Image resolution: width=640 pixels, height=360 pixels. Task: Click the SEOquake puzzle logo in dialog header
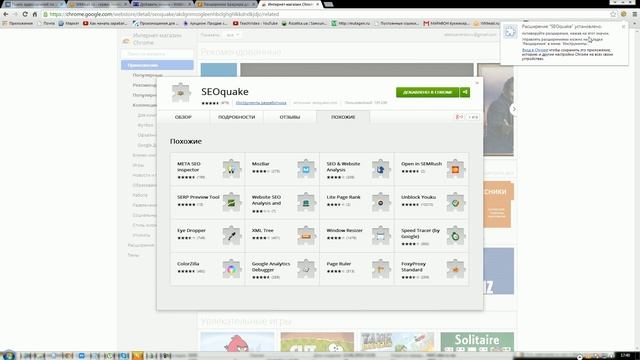pyautogui.click(x=181, y=93)
